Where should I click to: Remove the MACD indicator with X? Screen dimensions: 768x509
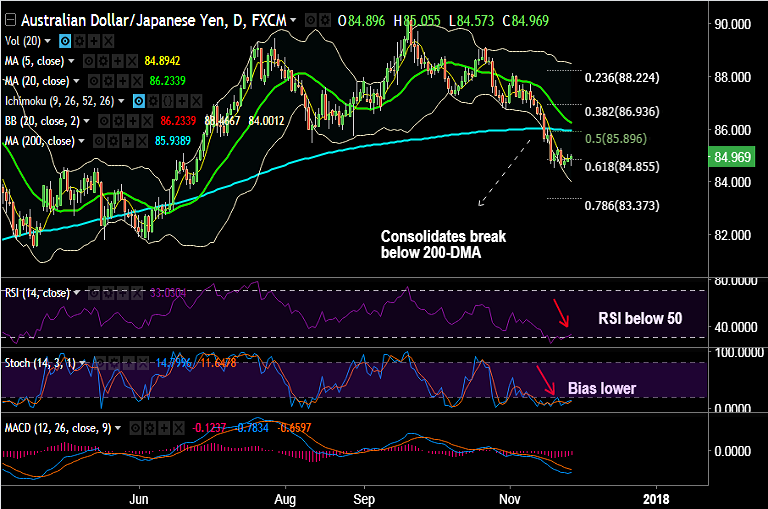click(x=178, y=428)
